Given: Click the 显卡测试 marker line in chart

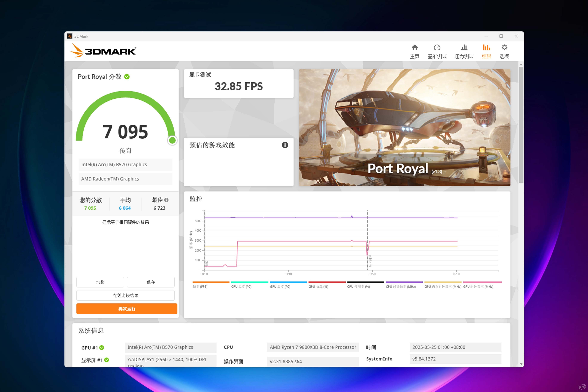Looking at the screenshot, I should (367, 240).
